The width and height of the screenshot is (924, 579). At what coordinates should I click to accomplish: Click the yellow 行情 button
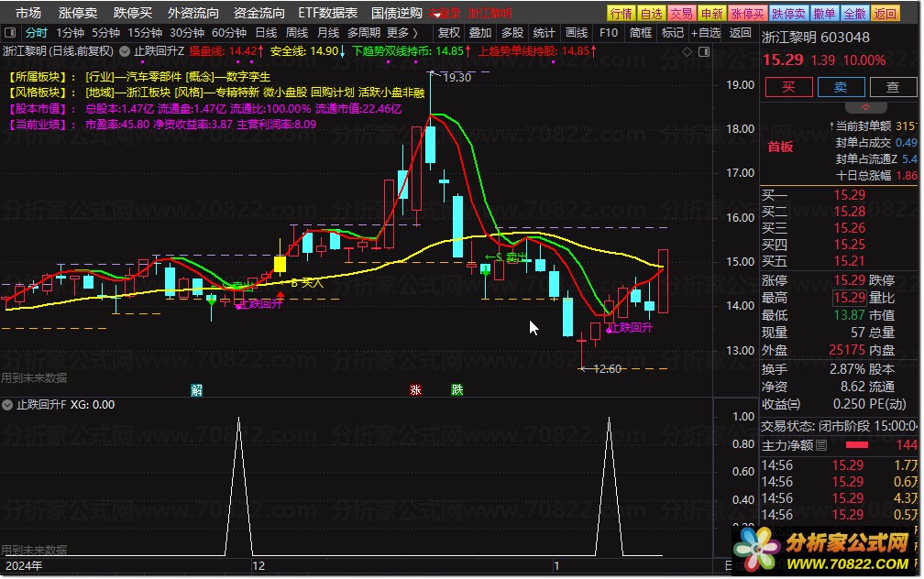coord(621,14)
